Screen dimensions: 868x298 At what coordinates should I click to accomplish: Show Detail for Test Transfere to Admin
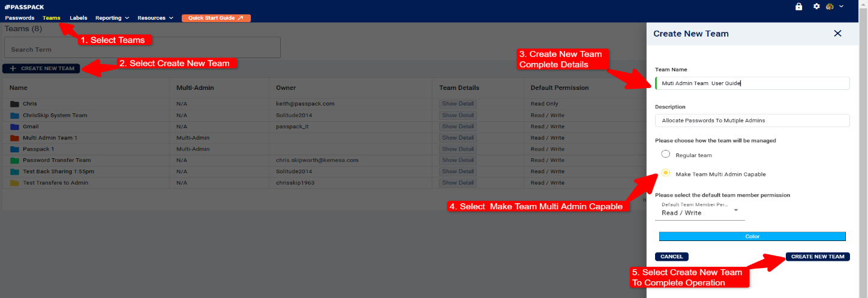pyautogui.click(x=458, y=183)
